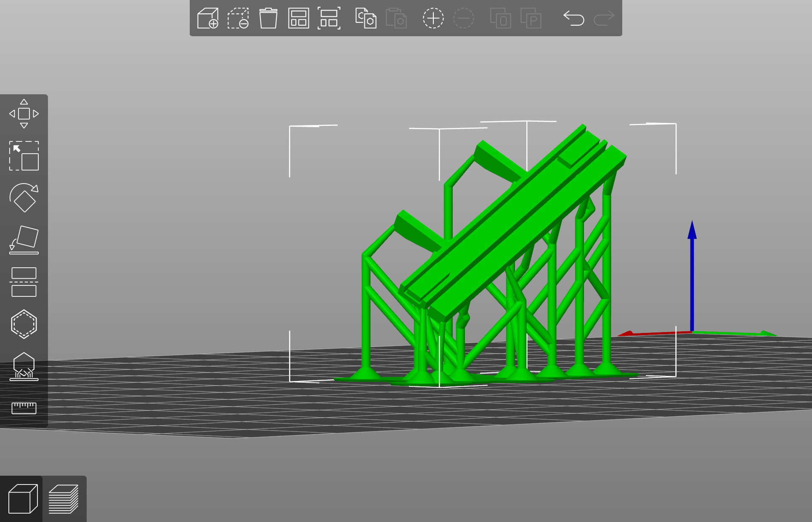Select the Rotate tool
812x522 pixels.
point(24,198)
